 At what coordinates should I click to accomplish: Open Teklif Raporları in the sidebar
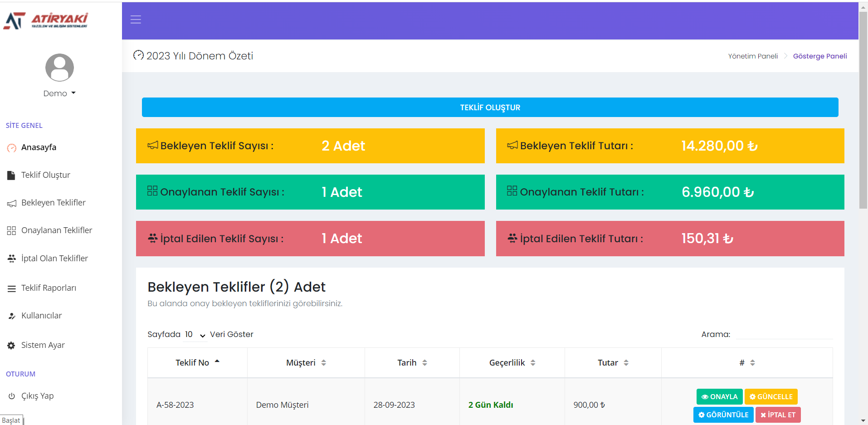(x=49, y=288)
